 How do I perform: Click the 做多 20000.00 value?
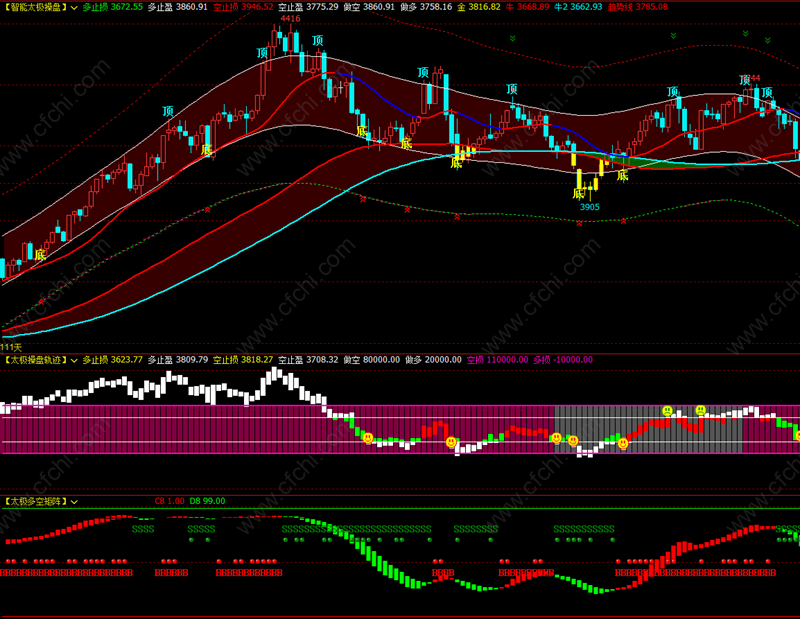coord(433,360)
